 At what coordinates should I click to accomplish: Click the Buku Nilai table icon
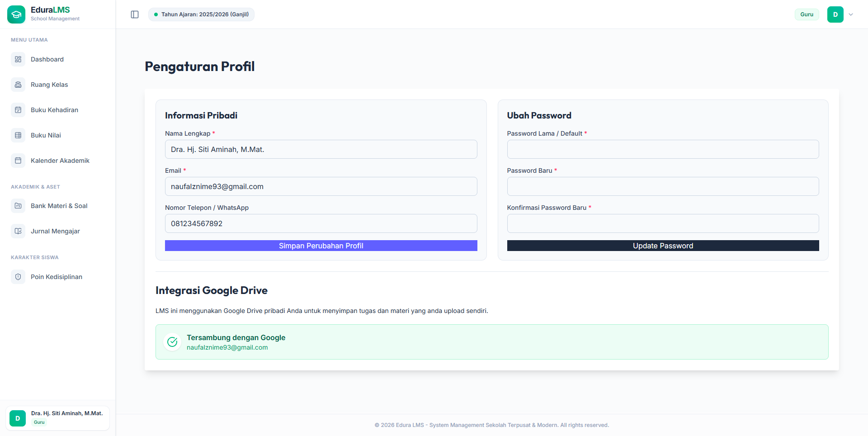coord(18,135)
